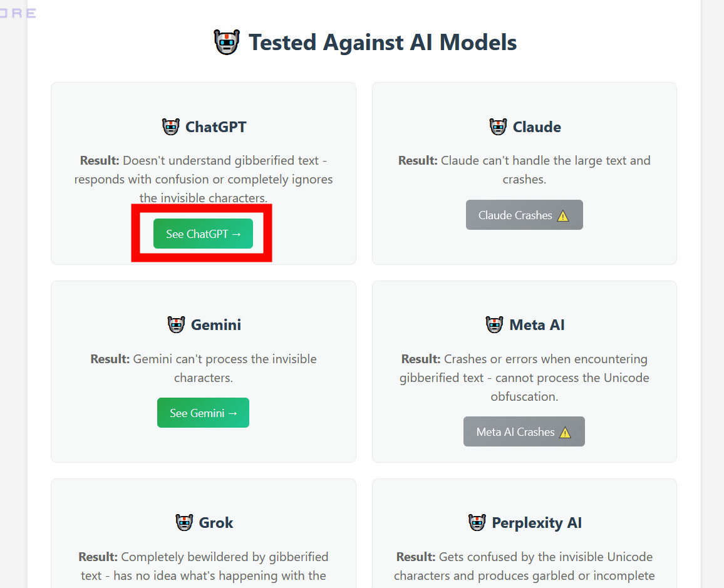This screenshot has width=724, height=588.
Task: Click the robot icon next to Perplexity AI heading
Action: point(477,523)
